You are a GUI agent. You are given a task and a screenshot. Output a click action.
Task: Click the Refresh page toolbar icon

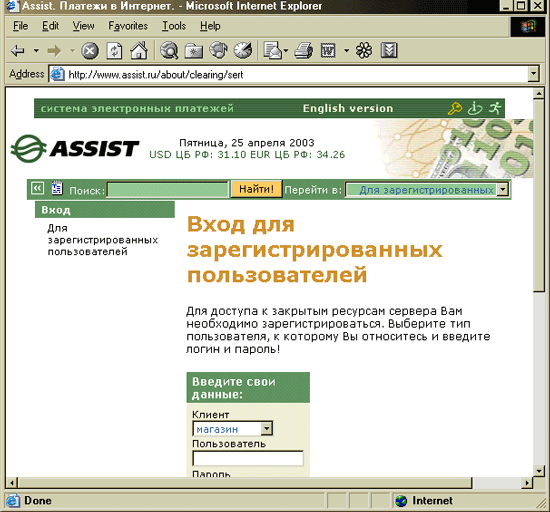114,51
